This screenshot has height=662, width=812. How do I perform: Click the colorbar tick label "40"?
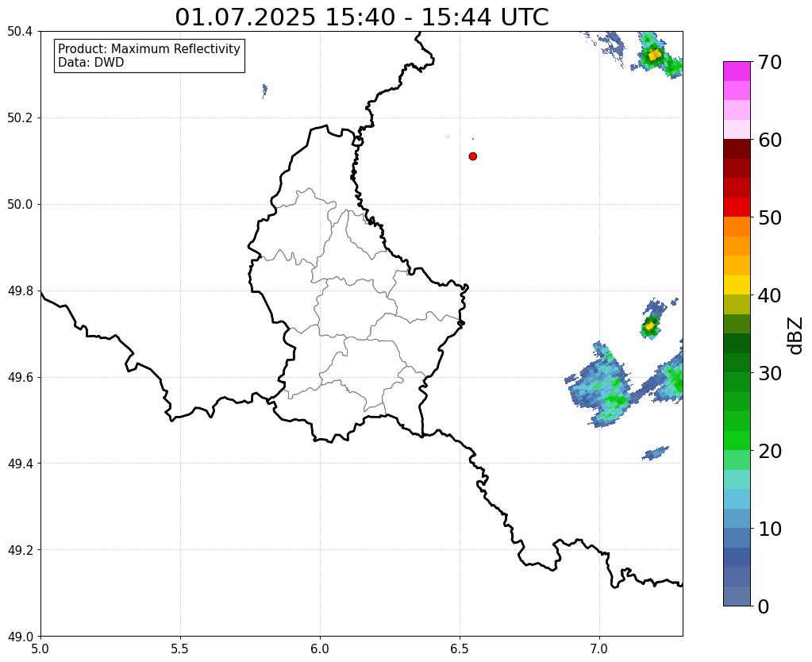coord(770,295)
